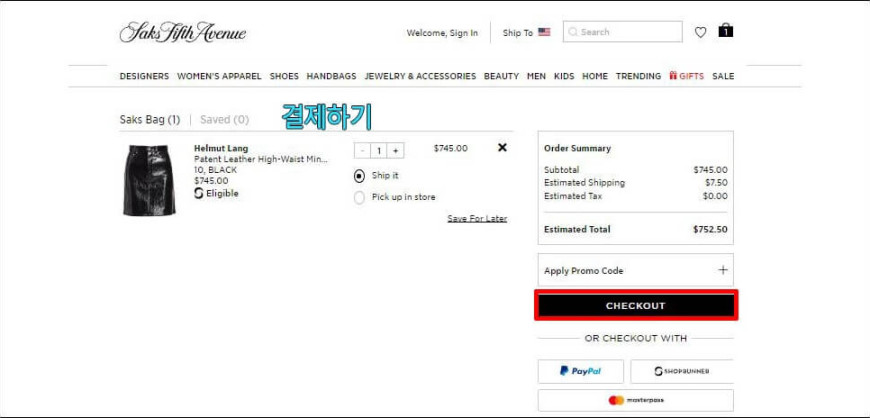Open the MEN menu

[x=536, y=76]
